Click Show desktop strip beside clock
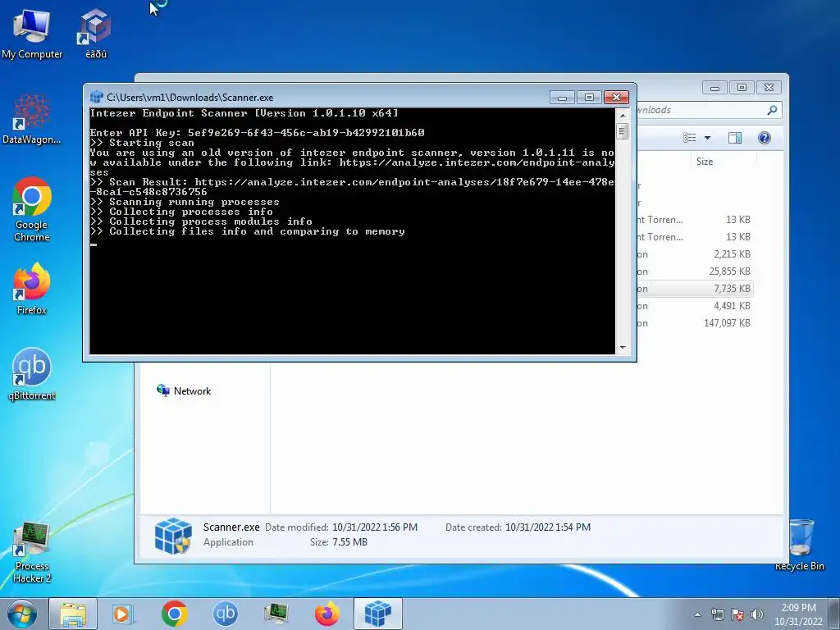 [x=834, y=614]
